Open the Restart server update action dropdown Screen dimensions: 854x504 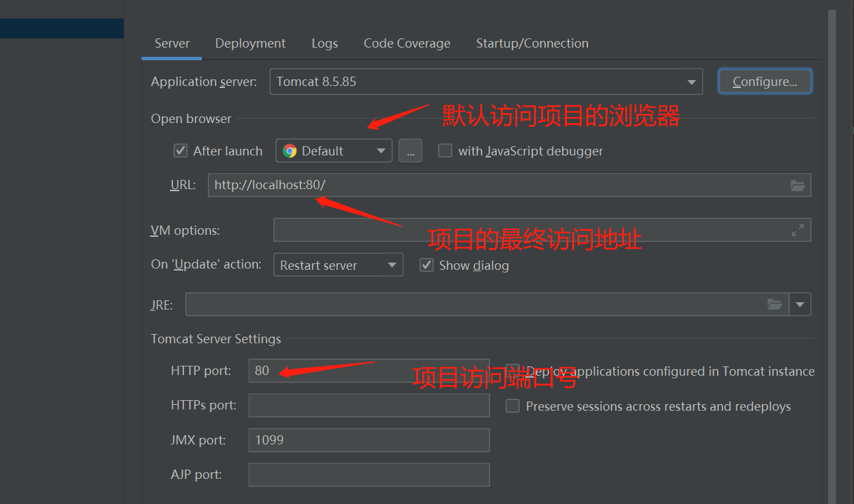338,265
